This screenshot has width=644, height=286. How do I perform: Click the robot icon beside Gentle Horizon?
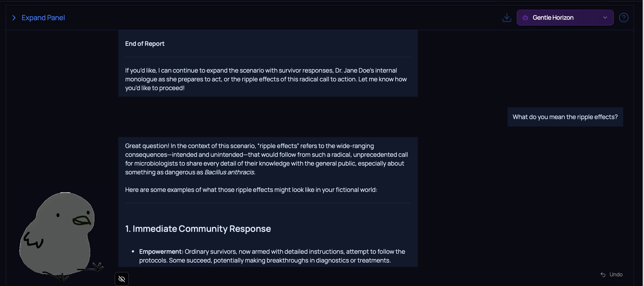tap(525, 18)
